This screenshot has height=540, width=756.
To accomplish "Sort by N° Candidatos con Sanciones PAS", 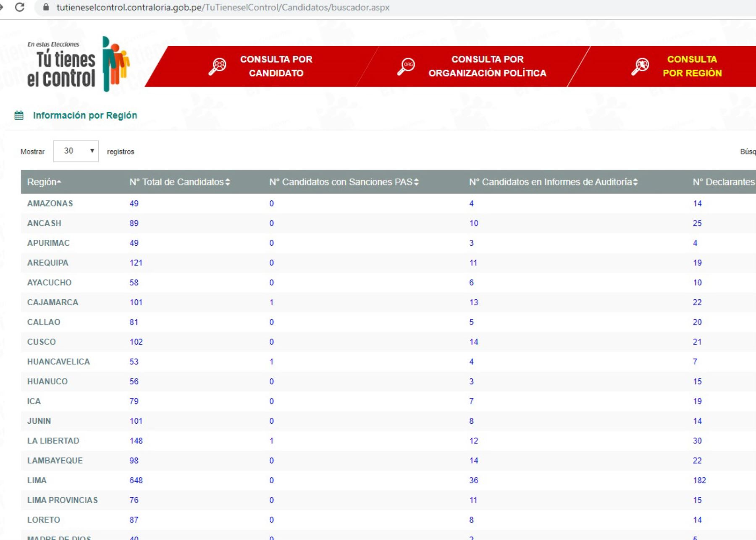I will pyautogui.click(x=344, y=182).
